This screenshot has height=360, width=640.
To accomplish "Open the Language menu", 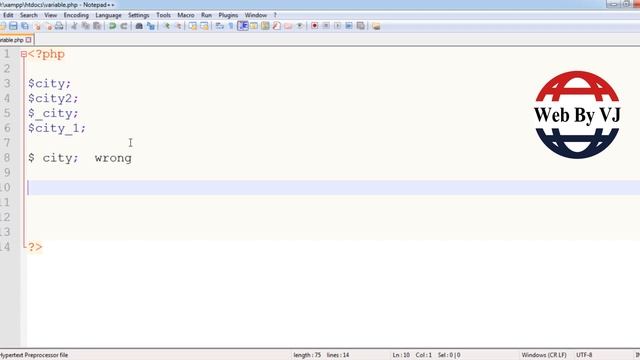I will [x=108, y=15].
